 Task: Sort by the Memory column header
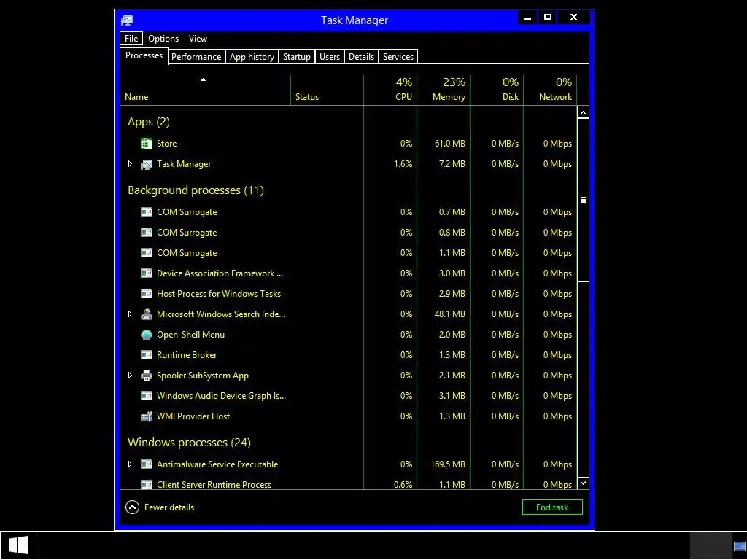444,90
